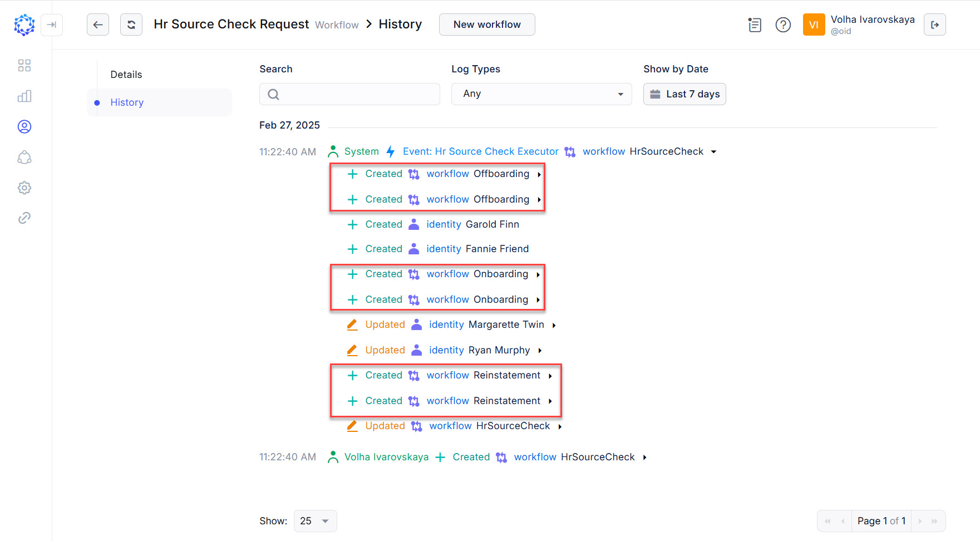The height and width of the screenshot is (541, 980).
Task: Open the Hr Source Check Executor event link
Action: point(480,151)
